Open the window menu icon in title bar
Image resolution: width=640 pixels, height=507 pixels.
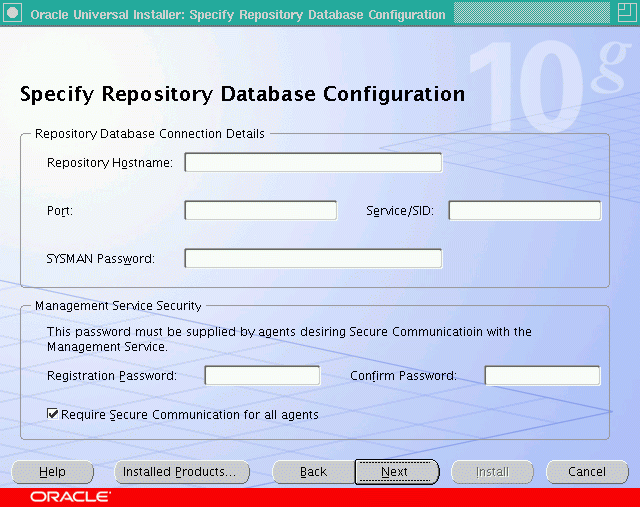click(13, 13)
